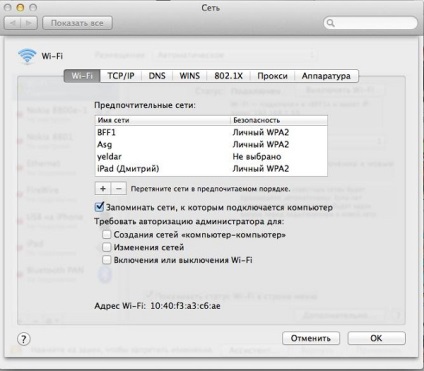Click the search magnifier icon
Image resolution: width=424 pixels, height=371 pixels.
(330, 23)
